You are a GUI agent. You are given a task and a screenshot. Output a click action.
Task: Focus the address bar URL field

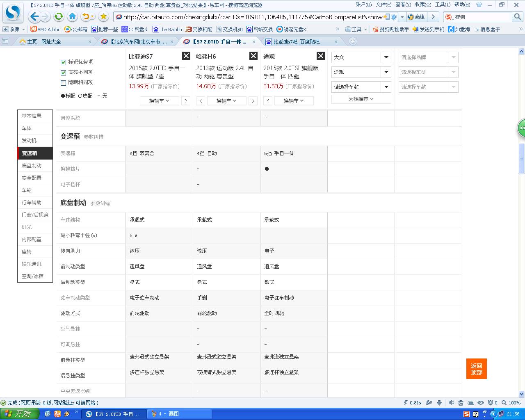pyautogui.click(x=253, y=17)
